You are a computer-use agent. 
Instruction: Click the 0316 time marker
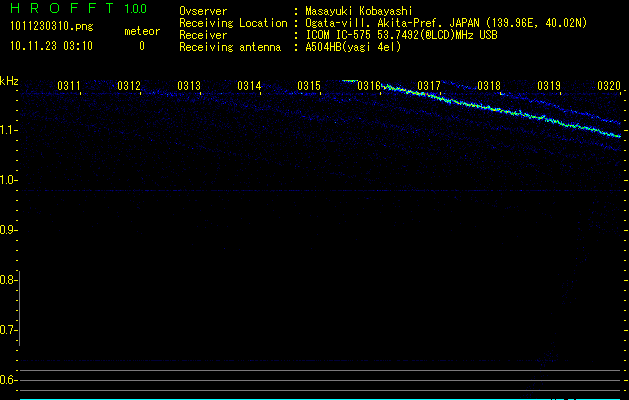(369, 86)
